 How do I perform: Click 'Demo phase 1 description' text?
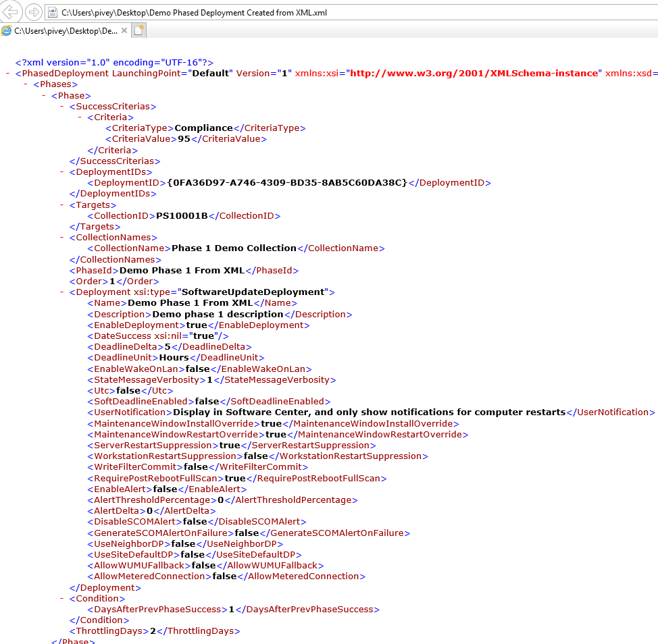pyautogui.click(x=218, y=315)
